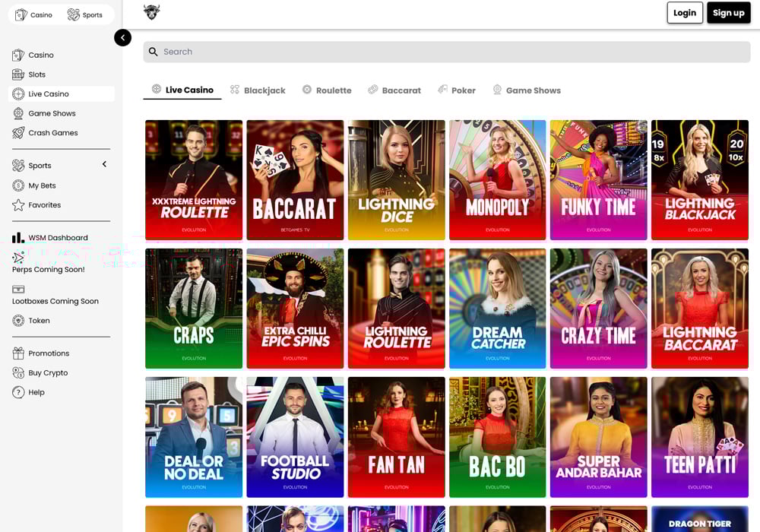The image size is (760, 532).
Task: Open the Lightning Roulette game card
Action: tap(397, 309)
